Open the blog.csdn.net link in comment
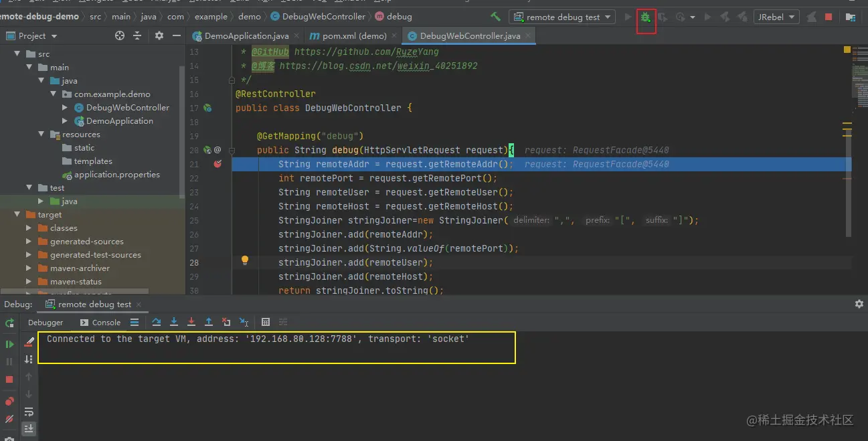 (379, 66)
